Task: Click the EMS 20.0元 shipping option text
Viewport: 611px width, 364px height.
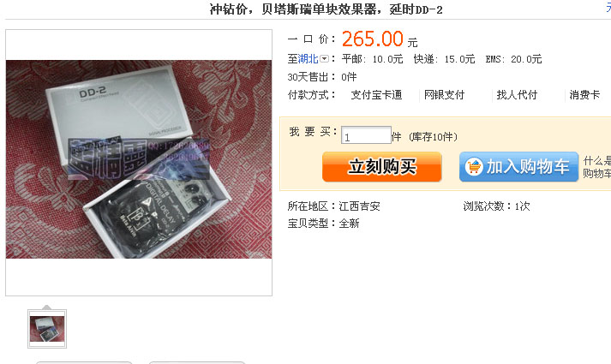Action: pos(513,59)
